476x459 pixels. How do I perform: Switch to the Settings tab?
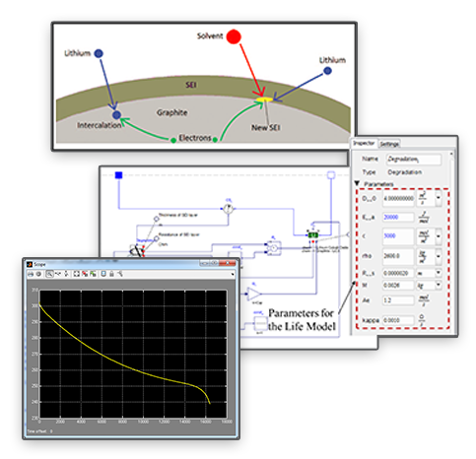pos(389,144)
